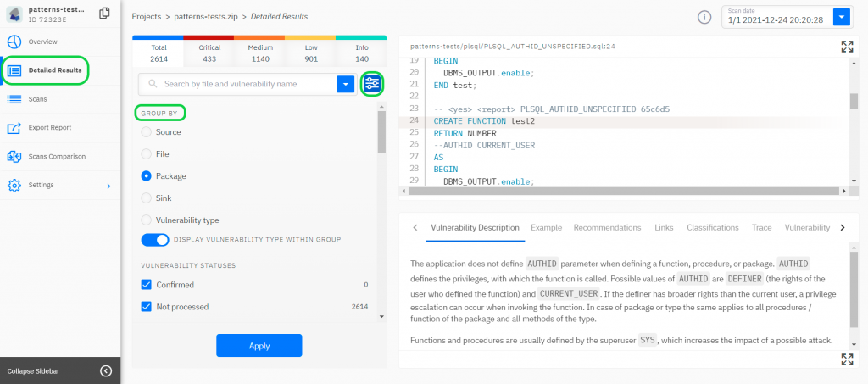
Task: Click file path PLSQL_AUTHID_UNSPECIFIED.sql:24
Action: tap(513, 47)
